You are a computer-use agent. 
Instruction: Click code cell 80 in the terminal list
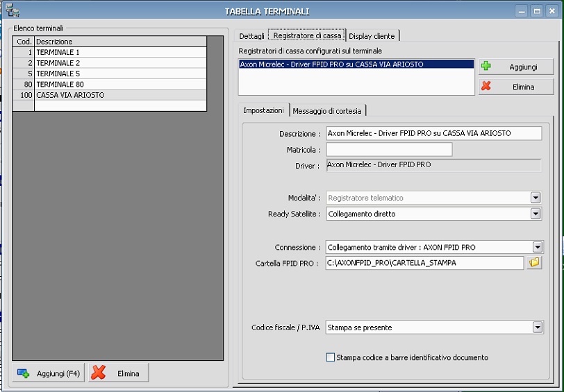[x=24, y=85]
